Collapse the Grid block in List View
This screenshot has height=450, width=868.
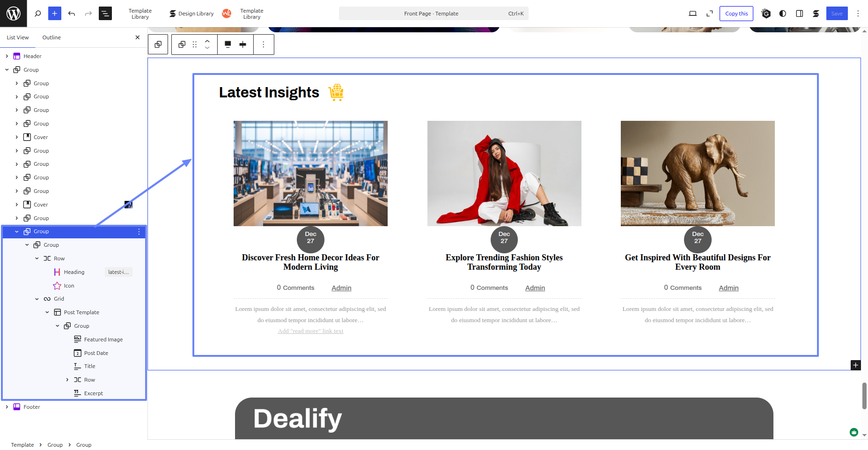[37, 299]
